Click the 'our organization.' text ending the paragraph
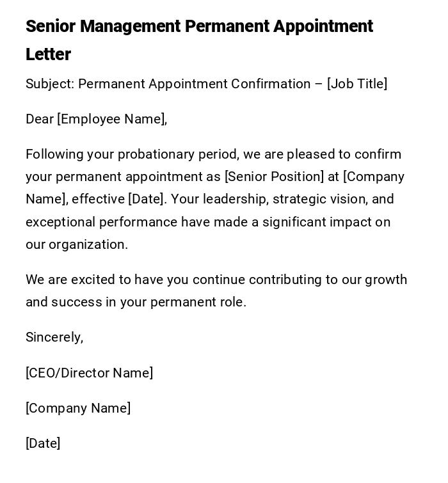Image resolution: width=448 pixels, height=483 pixels. coord(77,244)
